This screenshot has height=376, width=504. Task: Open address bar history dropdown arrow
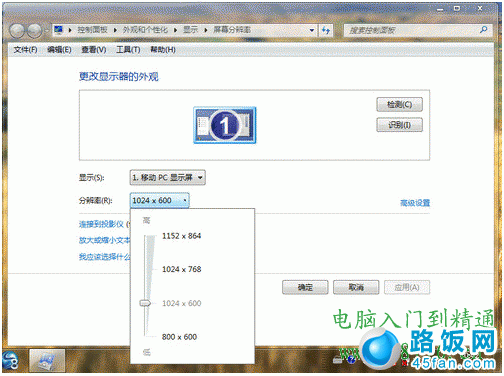312,30
